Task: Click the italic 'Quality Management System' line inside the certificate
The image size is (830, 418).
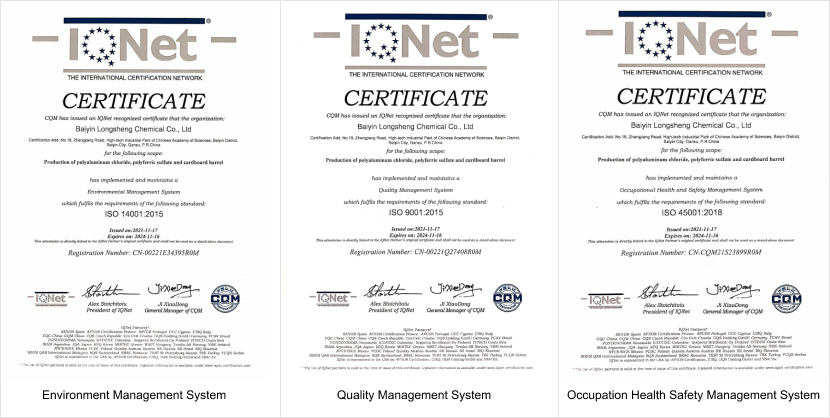Action: (416, 190)
